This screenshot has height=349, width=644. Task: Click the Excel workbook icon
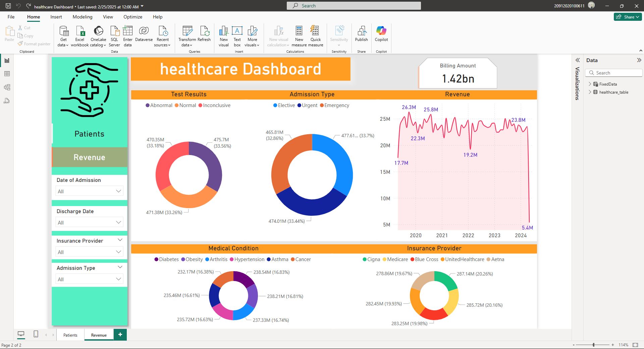point(80,31)
